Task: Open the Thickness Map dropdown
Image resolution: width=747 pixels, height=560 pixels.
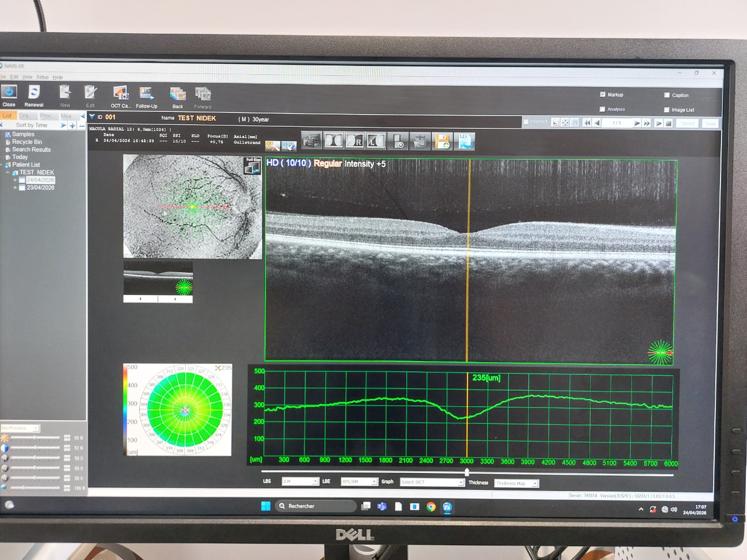Action: pyautogui.click(x=535, y=483)
